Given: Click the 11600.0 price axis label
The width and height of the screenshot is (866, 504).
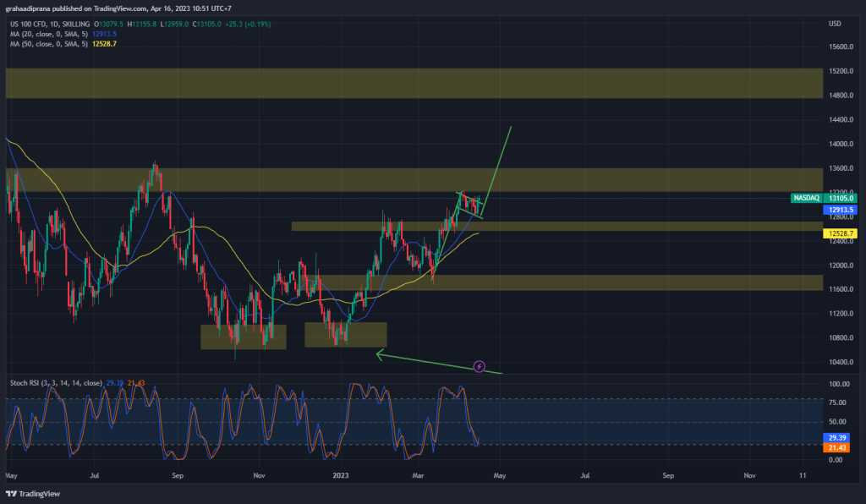Looking at the screenshot, I should (841, 289).
